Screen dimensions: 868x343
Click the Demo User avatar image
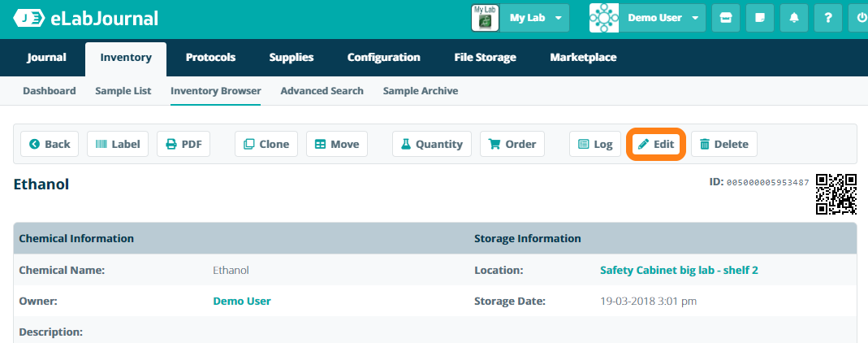(x=604, y=18)
